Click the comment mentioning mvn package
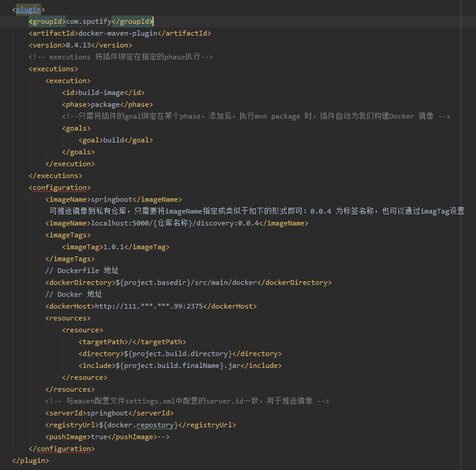Image resolution: width=476 pixels, height=470 pixels. (x=256, y=116)
